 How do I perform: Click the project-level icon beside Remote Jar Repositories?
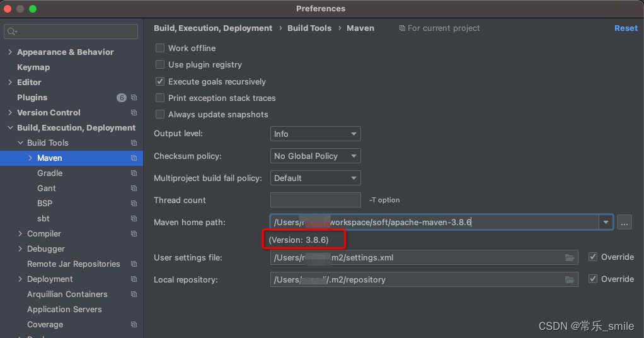point(134,264)
